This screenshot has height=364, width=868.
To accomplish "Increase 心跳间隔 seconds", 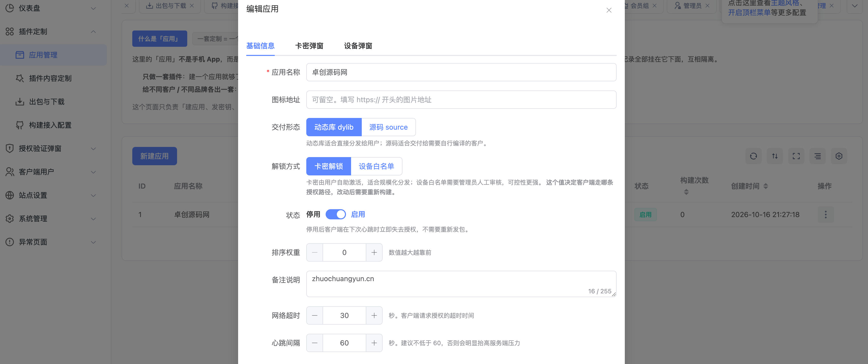I will (x=374, y=343).
